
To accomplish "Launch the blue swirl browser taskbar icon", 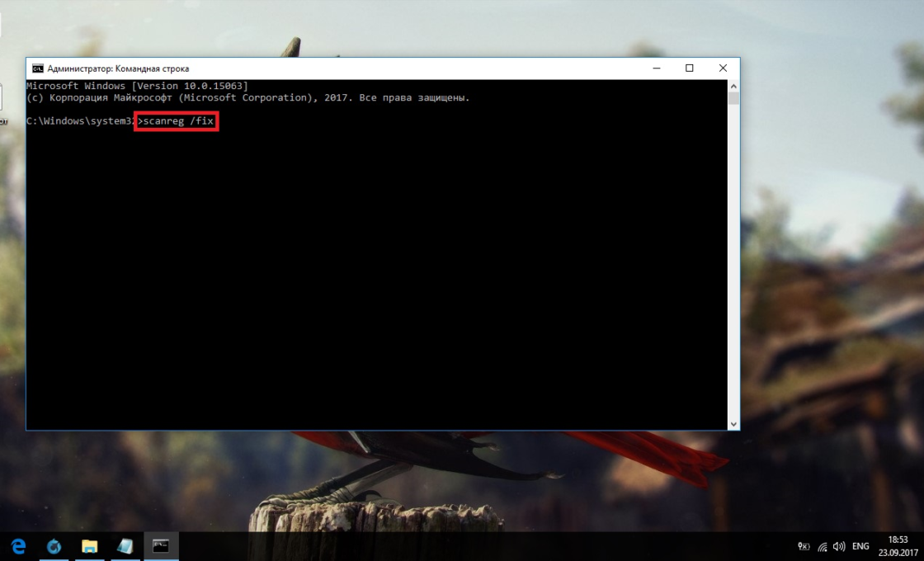I will pyautogui.click(x=54, y=546).
